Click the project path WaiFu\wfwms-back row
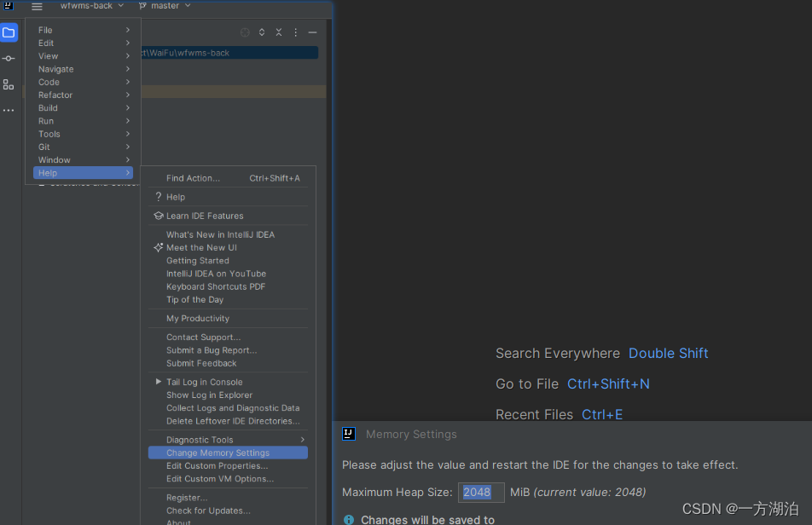This screenshot has height=525, width=812. coord(229,53)
